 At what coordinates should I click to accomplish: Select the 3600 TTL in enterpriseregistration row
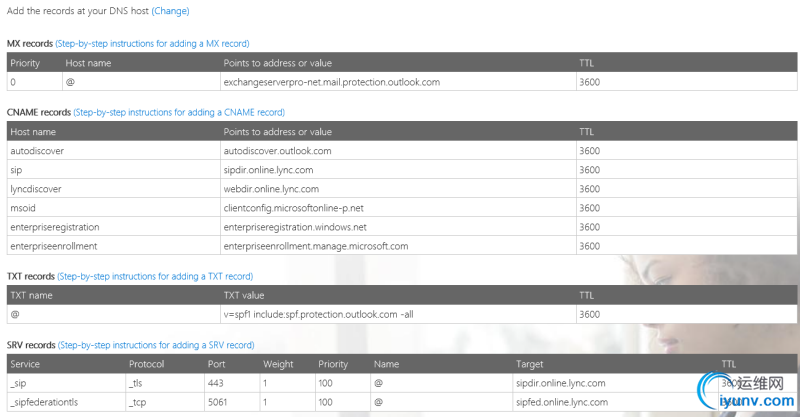[590, 227]
